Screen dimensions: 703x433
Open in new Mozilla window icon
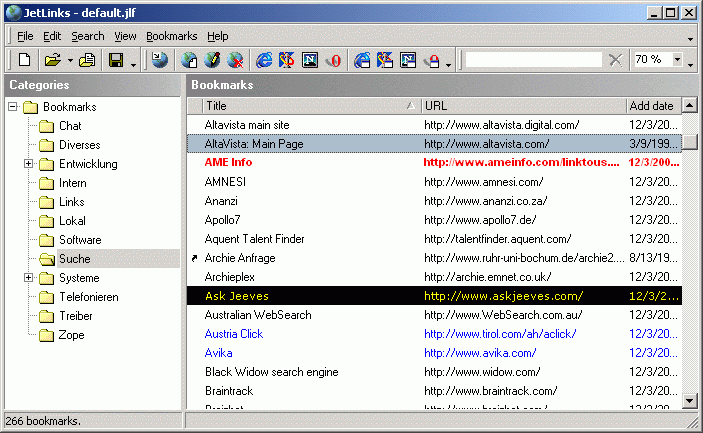(x=385, y=60)
